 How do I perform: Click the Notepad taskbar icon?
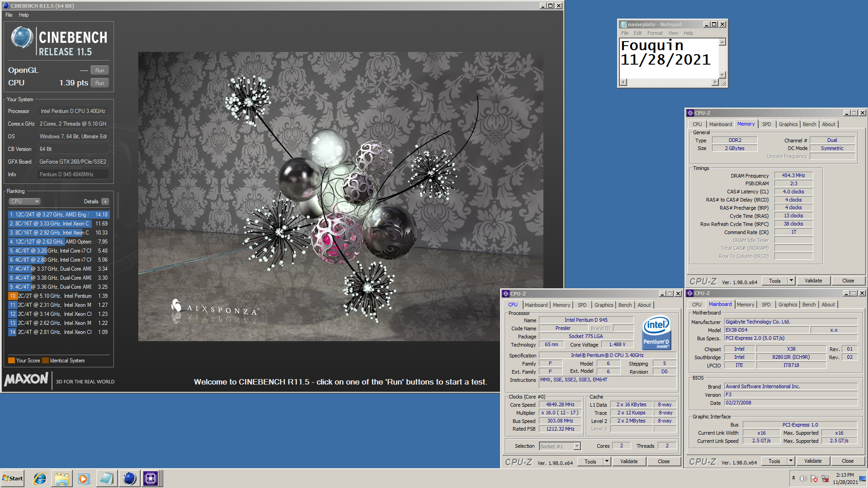(107, 478)
